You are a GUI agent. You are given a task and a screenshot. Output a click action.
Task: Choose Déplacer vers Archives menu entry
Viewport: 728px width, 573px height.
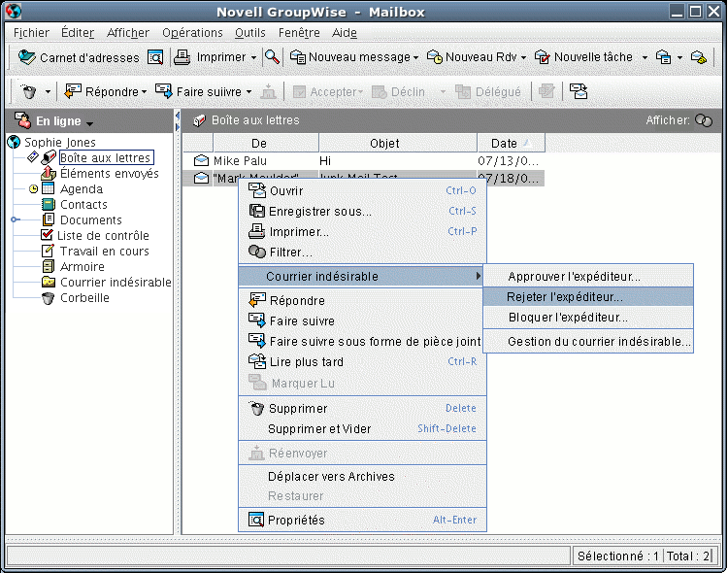pyautogui.click(x=362, y=476)
